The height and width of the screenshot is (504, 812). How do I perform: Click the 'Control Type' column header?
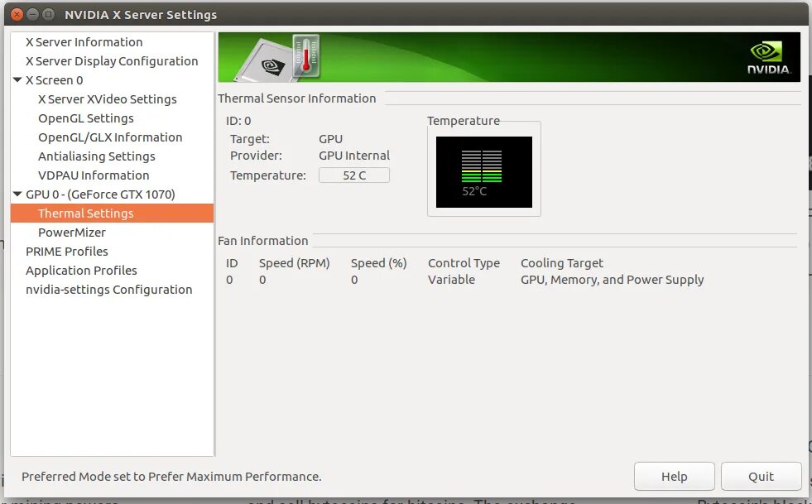click(464, 263)
